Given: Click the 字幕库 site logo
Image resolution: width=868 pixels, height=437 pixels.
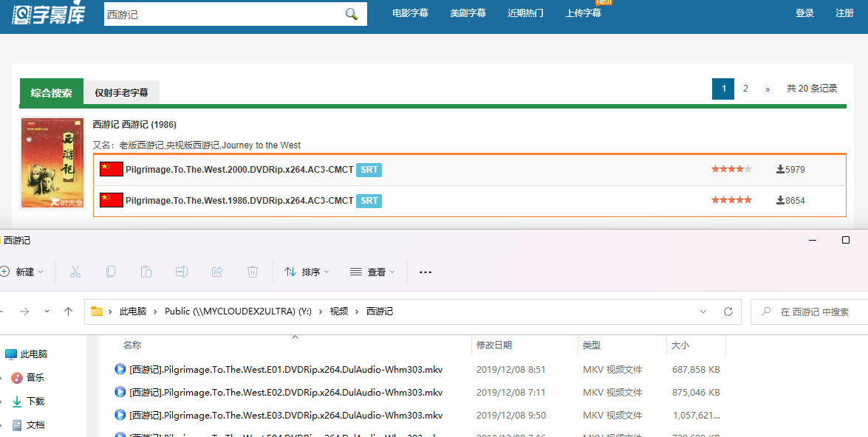Looking at the screenshot, I should click(x=49, y=14).
